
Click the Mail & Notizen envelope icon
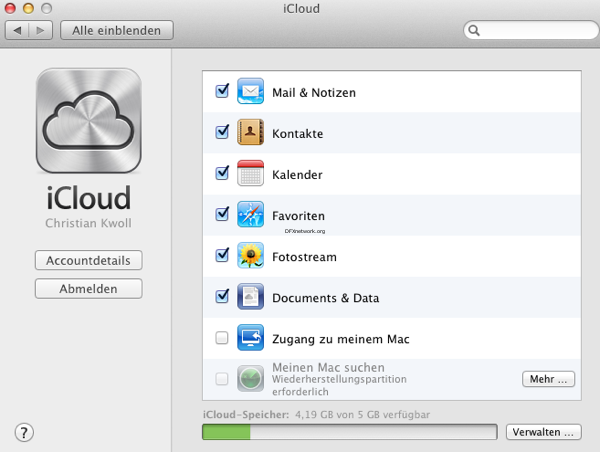coord(250,91)
